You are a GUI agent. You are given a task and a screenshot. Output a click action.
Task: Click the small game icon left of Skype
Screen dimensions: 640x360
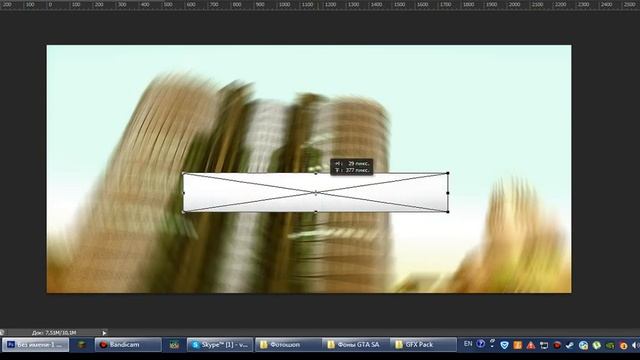174,345
